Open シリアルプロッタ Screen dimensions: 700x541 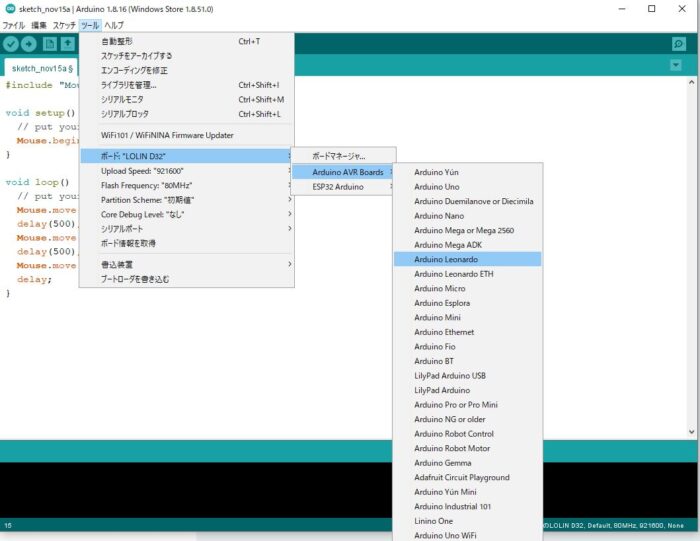187,114
